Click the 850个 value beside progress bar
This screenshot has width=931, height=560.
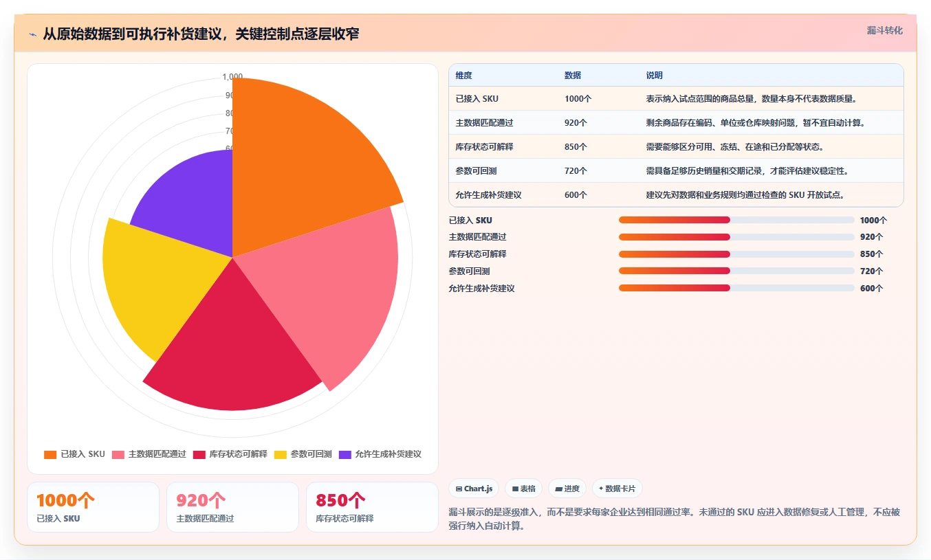coord(871,254)
